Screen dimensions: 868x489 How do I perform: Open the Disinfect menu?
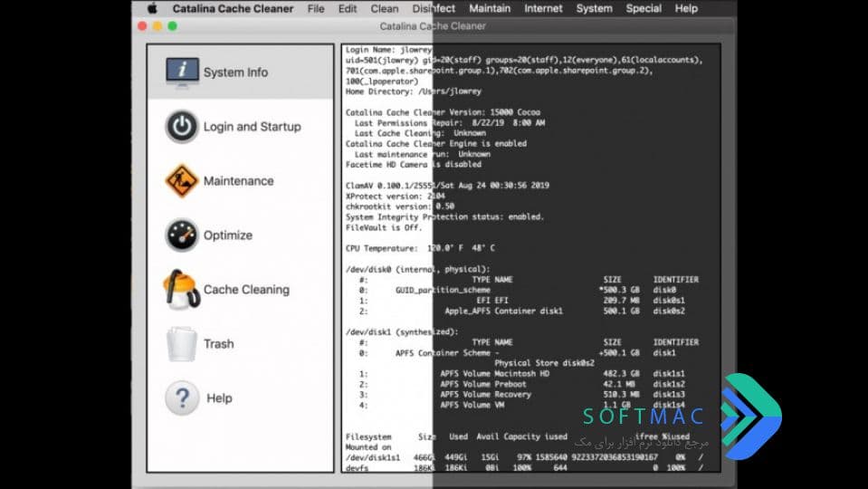(434, 8)
